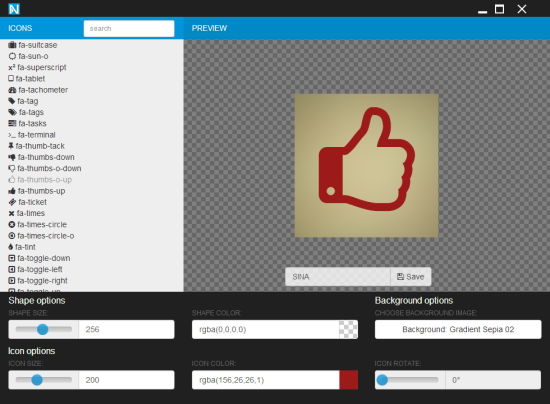The height and width of the screenshot is (404, 550).
Task: Select the fa-ticket icon
Action: [x=27, y=202]
